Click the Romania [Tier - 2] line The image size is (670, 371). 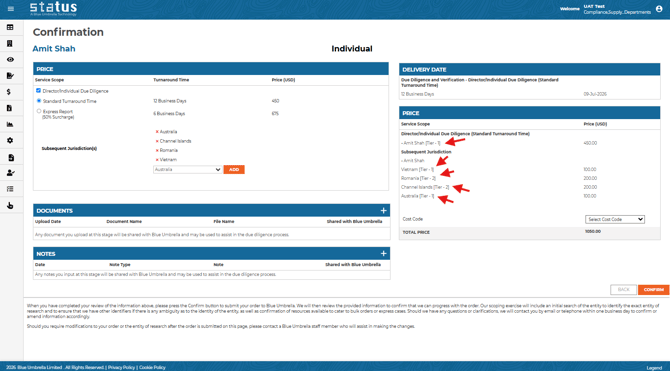pos(418,178)
